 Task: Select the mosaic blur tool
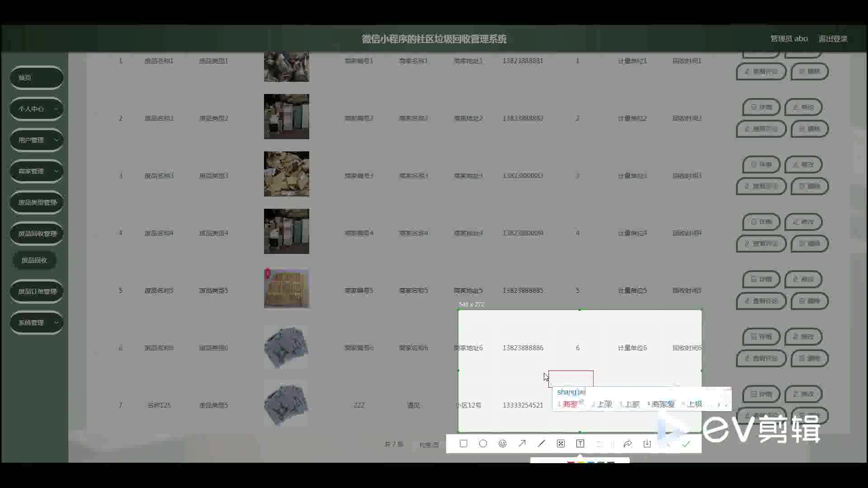pyautogui.click(x=561, y=444)
